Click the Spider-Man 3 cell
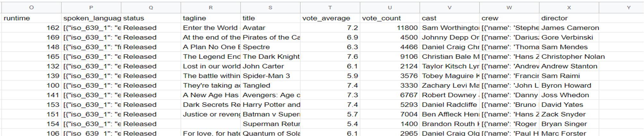 pyautogui.click(x=270, y=76)
